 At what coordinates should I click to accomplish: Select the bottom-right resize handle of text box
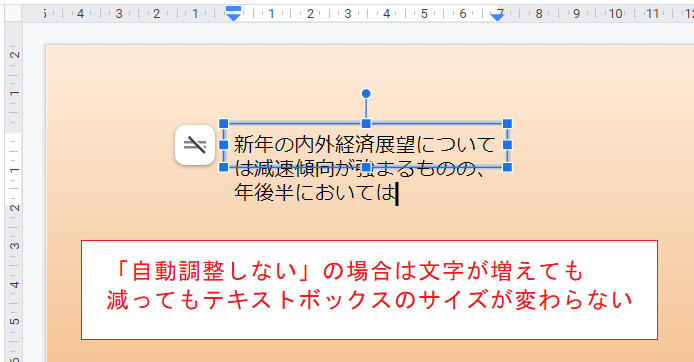[508, 167]
